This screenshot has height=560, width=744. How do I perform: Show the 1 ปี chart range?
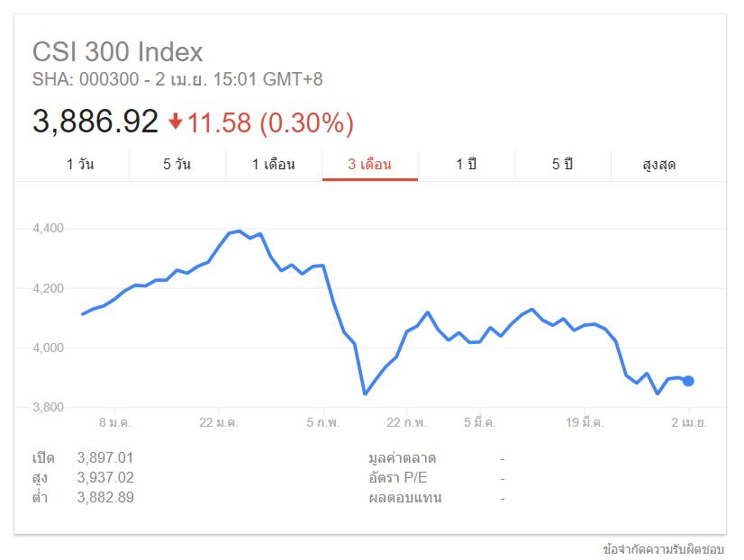coord(466,165)
